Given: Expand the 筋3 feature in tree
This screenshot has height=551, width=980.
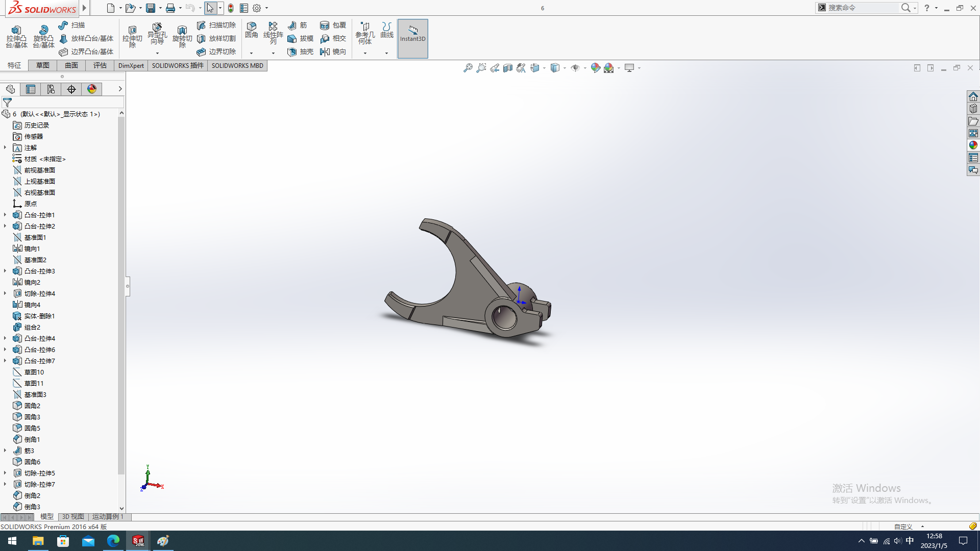Looking at the screenshot, I should (5, 450).
